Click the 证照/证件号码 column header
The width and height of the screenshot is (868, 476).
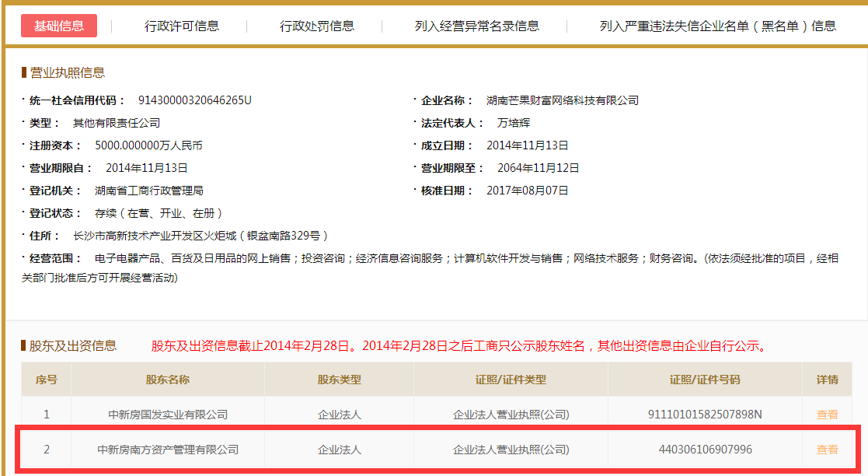[x=705, y=380]
